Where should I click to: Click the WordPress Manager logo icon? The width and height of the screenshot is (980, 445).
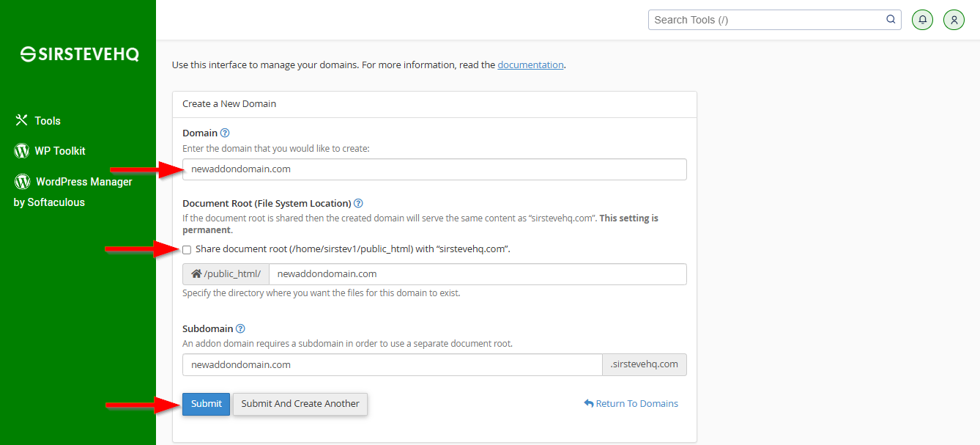pyautogui.click(x=23, y=181)
